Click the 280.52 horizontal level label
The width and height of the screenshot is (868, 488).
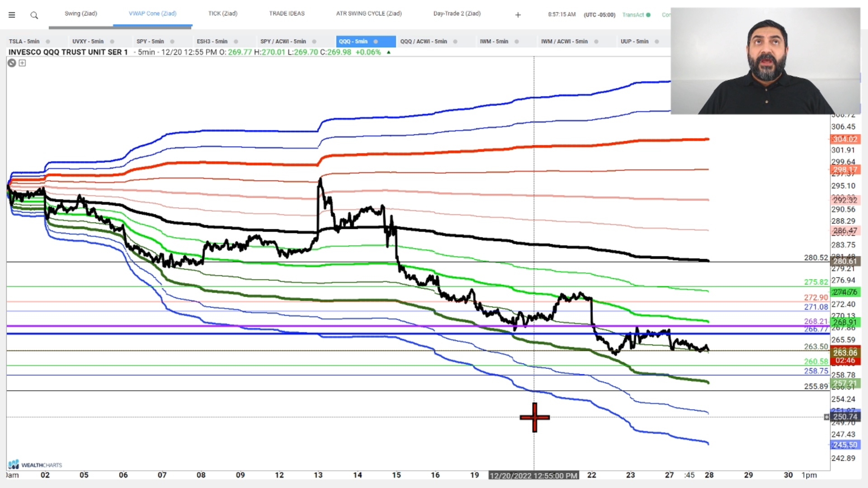816,258
